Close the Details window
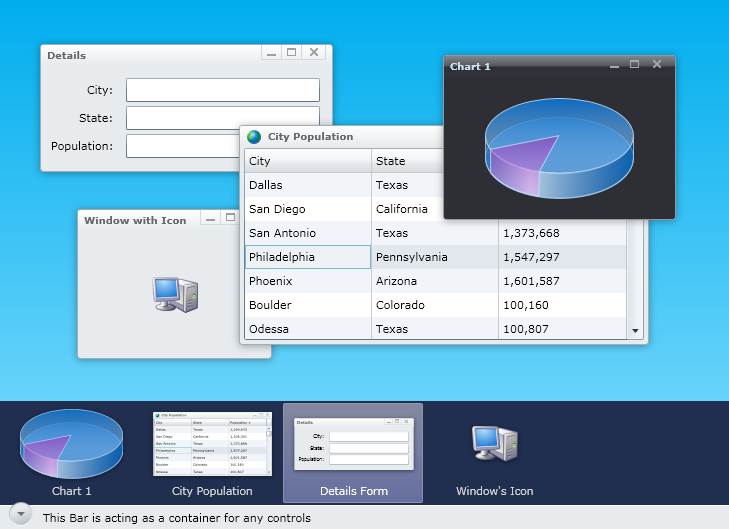Screen dimensions: 729x529 314,53
